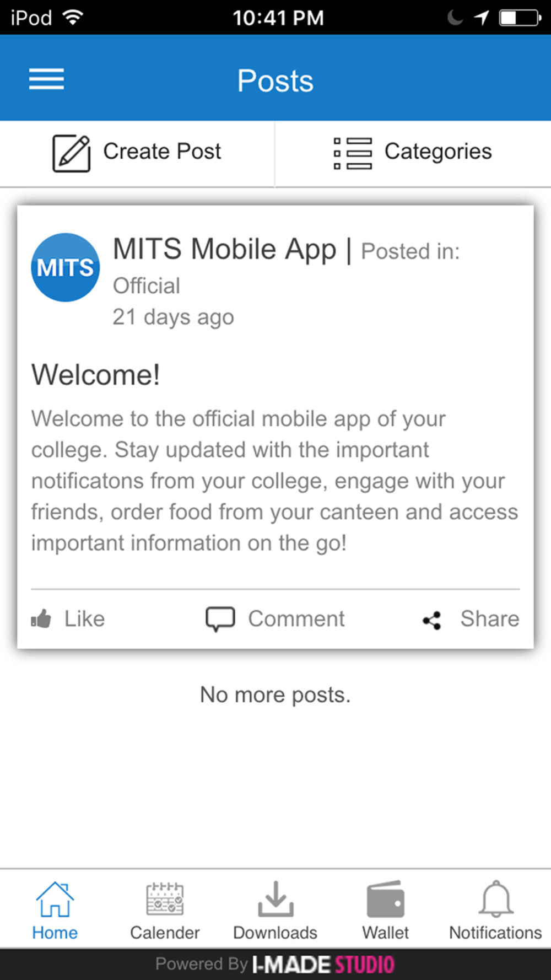Select the Categories text label
This screenshot has height=980, width=551.
438,152
